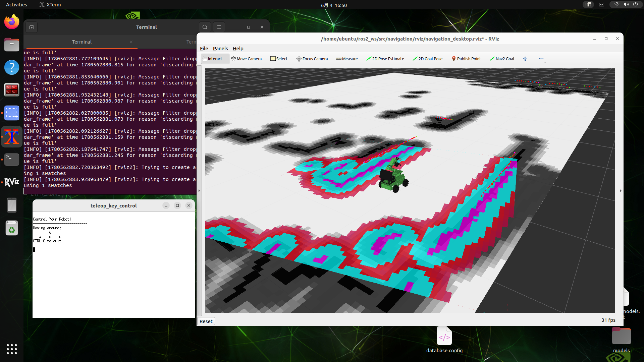Set a 2D Pose Estimate
The width and height of the screenshot is (644, 362).
click(385, 59)
